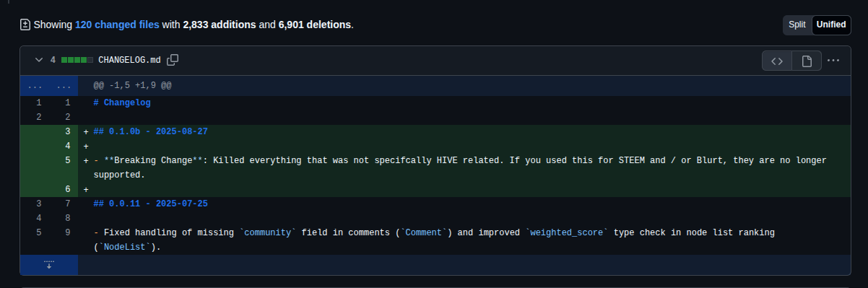The image size is (868, 288).
Task: Switch to Unified diff view
Action: pos(831,25)
